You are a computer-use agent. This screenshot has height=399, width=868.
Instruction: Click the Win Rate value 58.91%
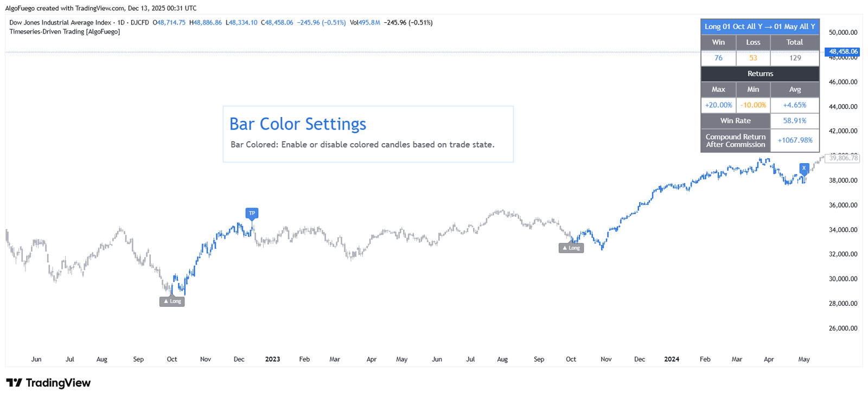(x=794, y=121)
